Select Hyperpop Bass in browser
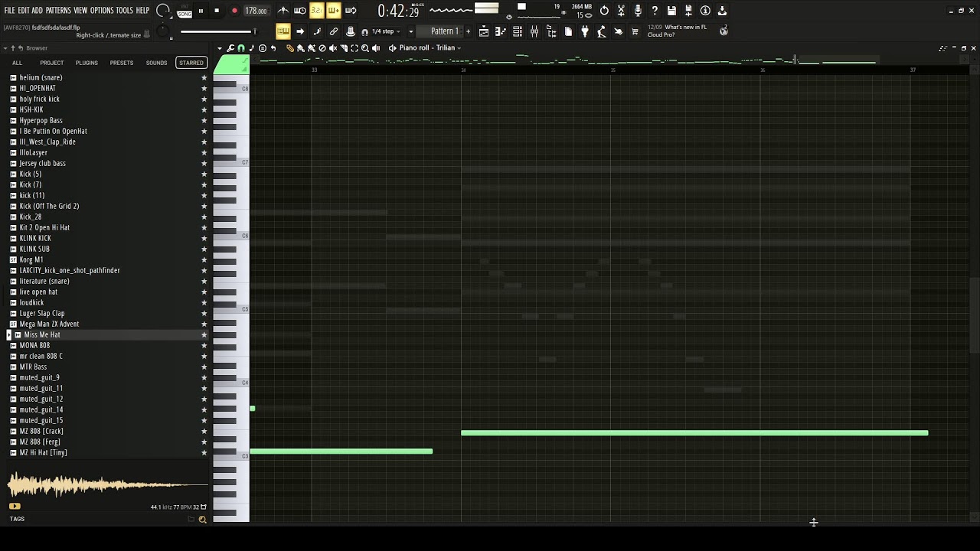Screen dimensions: 980x551 coord(41,120)
